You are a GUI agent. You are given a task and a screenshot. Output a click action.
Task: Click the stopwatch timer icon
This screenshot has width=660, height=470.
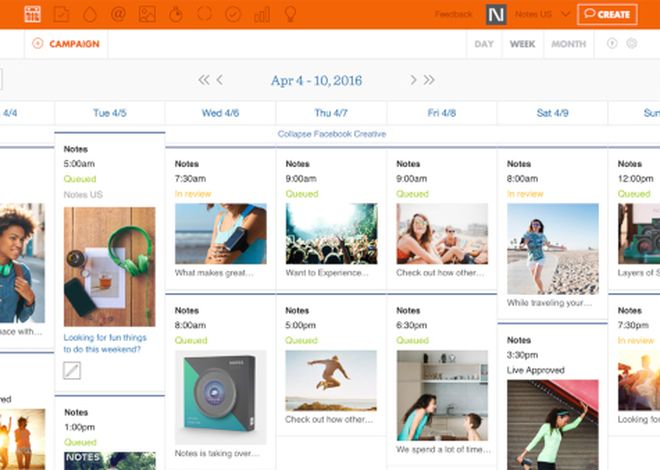176,14
